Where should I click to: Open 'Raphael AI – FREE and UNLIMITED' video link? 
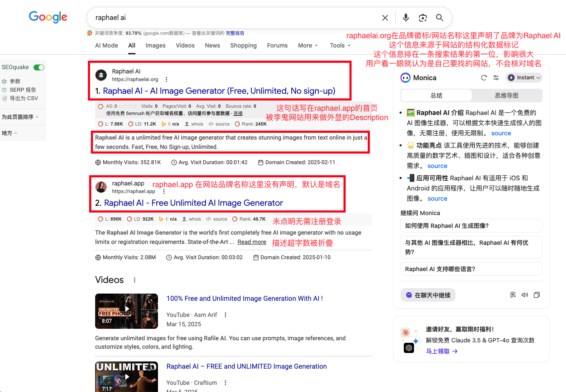pyautogui.click(x=247, y=366)
